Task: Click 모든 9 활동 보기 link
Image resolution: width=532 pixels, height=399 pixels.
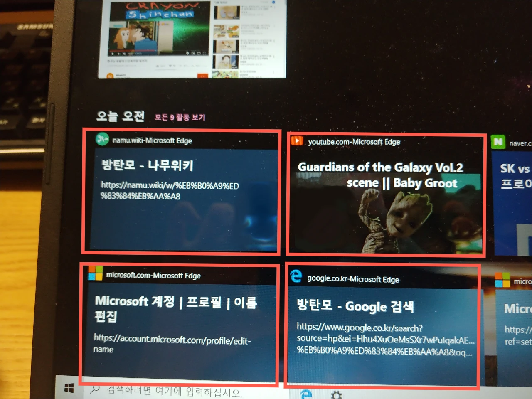Action: pyautogui.click(x=180, y=117)
